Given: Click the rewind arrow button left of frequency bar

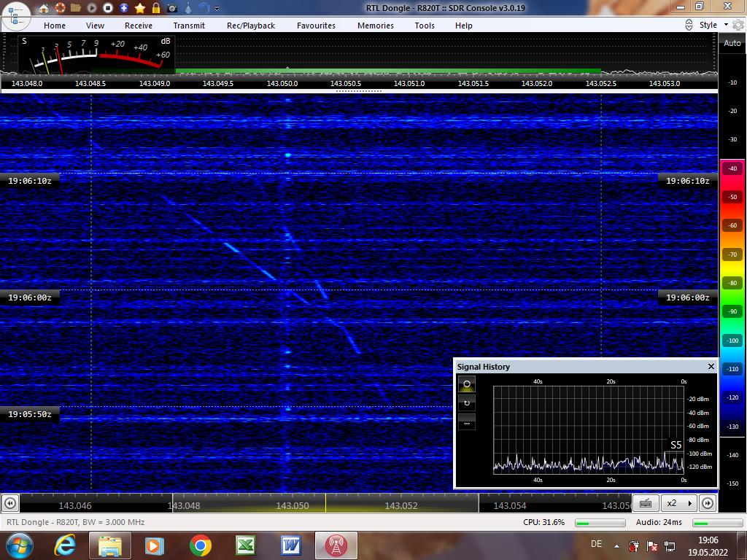Looking at the screenshot, I should (10, 503).
